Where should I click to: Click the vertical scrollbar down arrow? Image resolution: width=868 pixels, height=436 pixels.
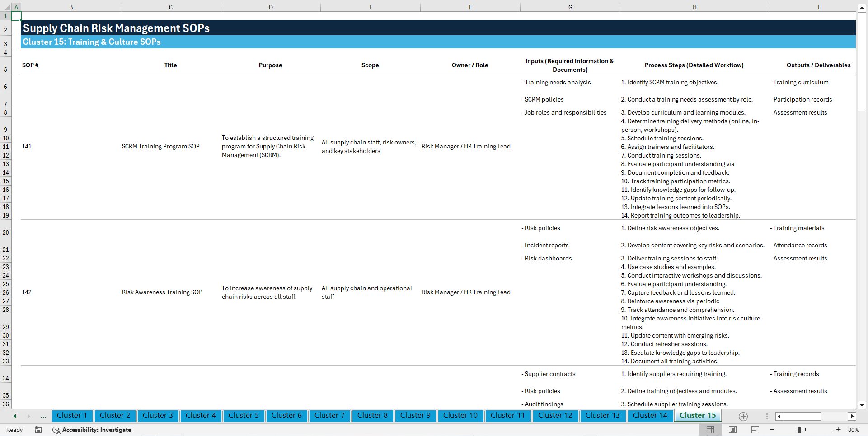pyautogui.click(x=862, y=405)
